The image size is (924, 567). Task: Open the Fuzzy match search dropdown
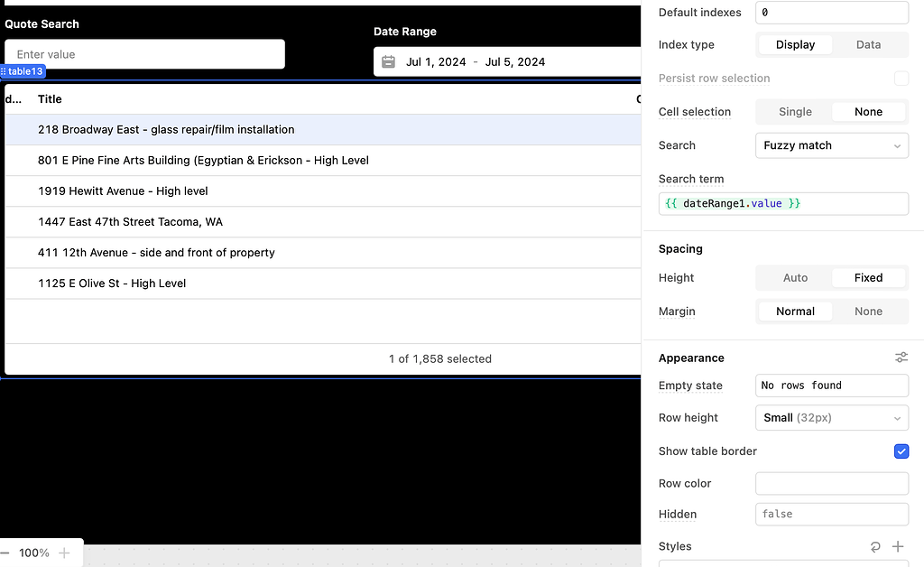coord(831,145)
